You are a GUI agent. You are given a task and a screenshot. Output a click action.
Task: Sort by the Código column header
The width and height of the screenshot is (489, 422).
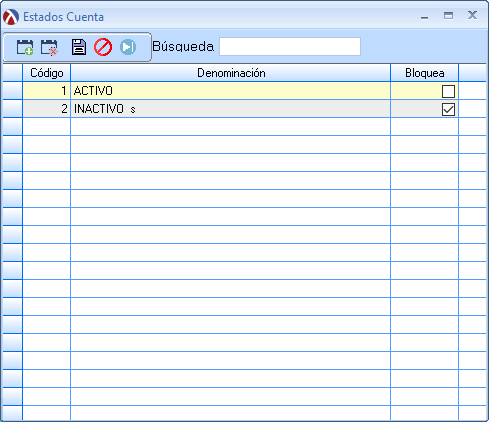[47, 73]
